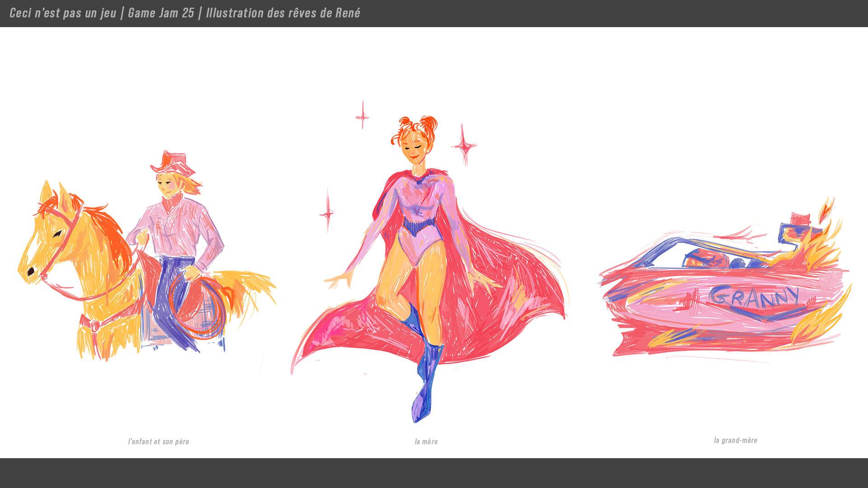Click the 'la mère' caption

(426, 441)
